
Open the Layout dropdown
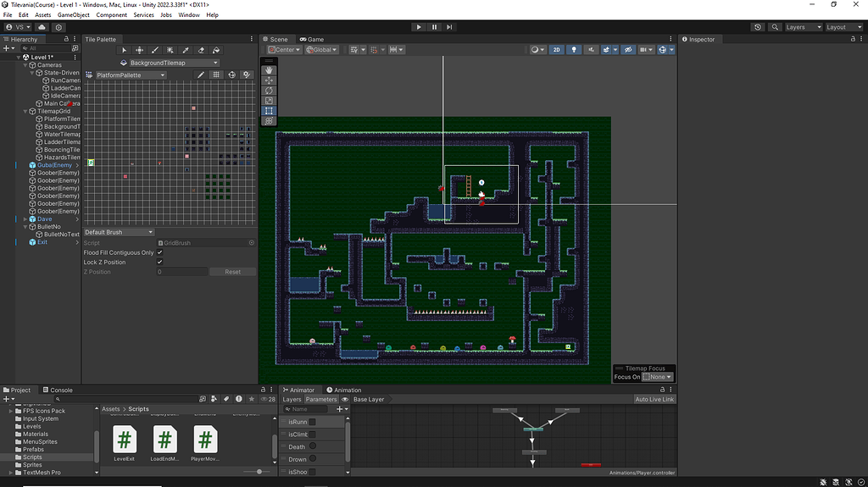click(x=843, y=27)
